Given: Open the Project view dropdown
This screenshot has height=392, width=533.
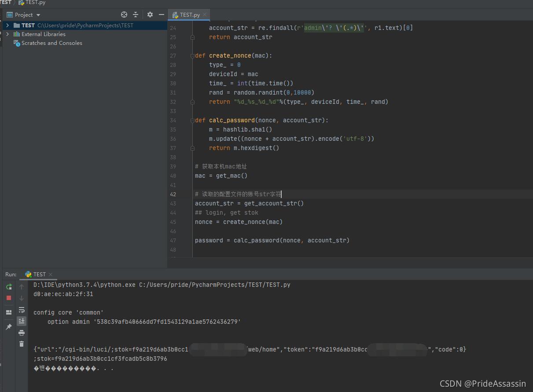Looking at the screenshot, I should 38,15.
